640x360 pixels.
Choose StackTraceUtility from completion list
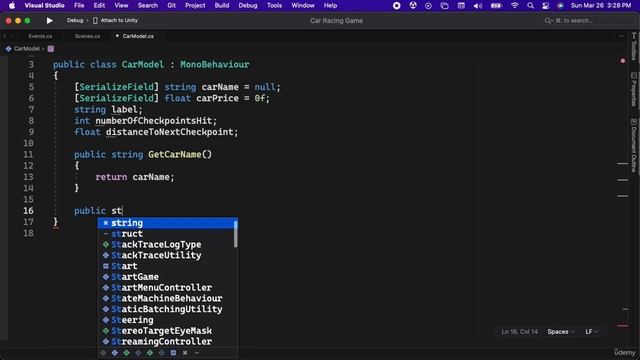[x=167, y=255]
